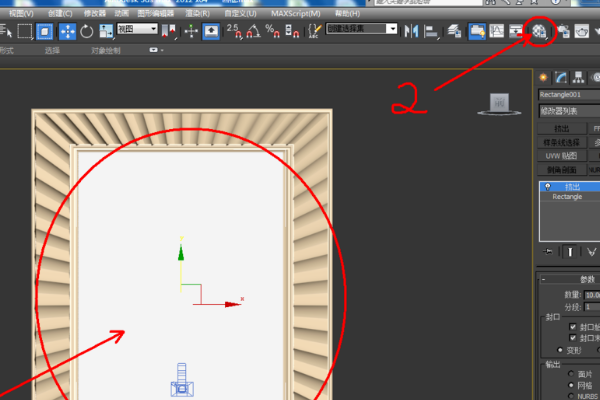Screen dimensions: 600x400
Task: Click the 分段 segments input field
Action: tap(592, 307)
